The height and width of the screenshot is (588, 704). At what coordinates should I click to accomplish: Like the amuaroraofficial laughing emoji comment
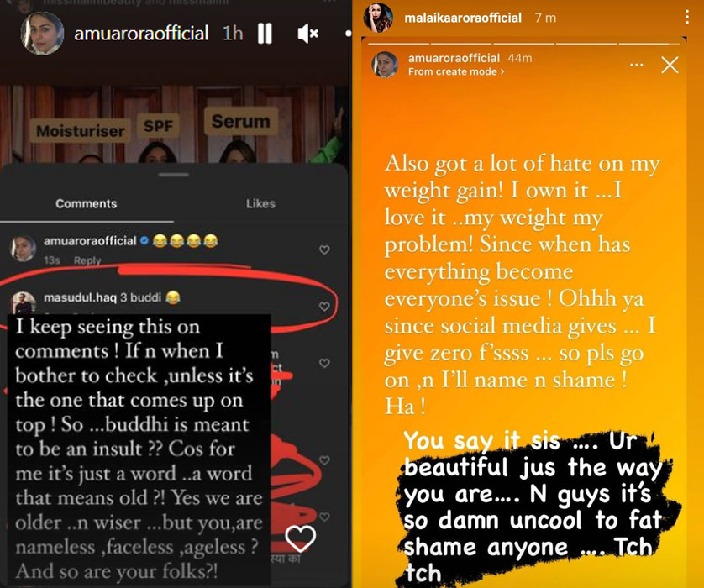click(324, 249)
